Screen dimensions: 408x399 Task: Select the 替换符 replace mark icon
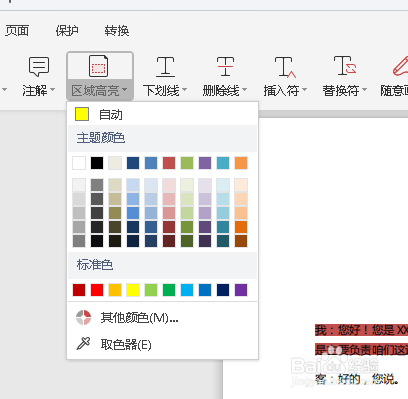click(x=345, y=66)
